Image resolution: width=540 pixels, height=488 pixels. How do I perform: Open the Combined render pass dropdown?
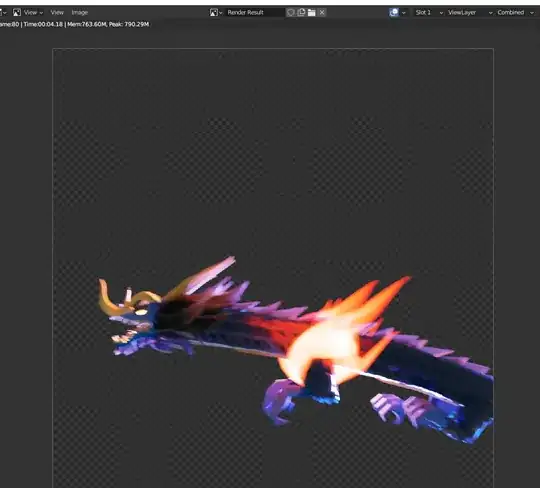[x=515, y=12]
